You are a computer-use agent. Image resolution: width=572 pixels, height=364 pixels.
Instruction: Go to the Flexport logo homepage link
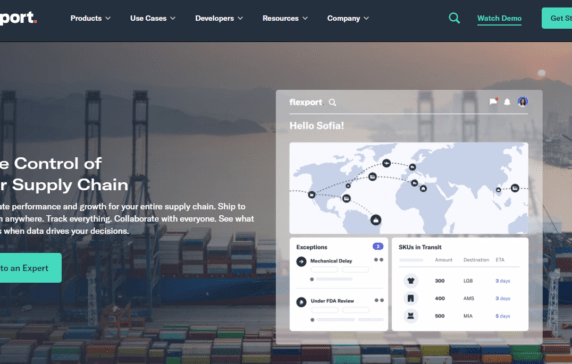[18, 18]
